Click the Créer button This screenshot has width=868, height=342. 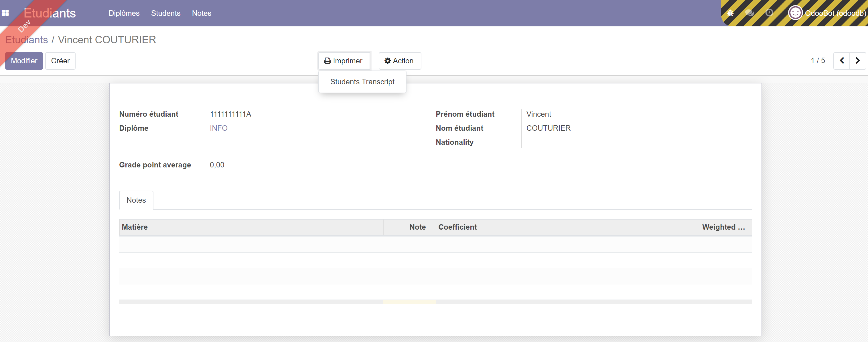click(60, 61)
